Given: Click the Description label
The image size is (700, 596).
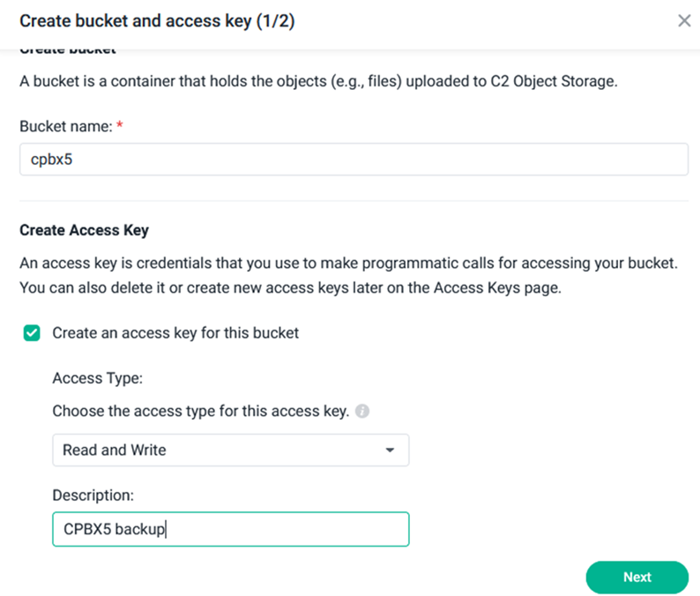Looking at the screenshot, I should pyautogui.click(x=93, y=495).
